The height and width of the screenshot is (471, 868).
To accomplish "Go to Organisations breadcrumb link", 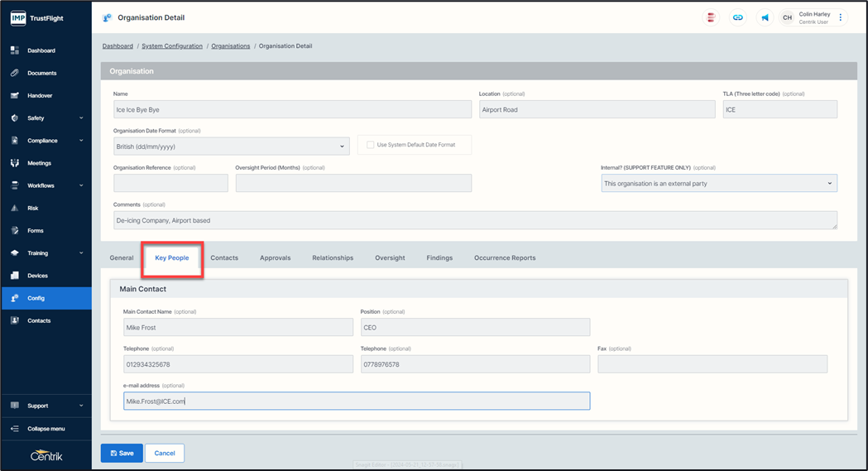I will coord(230,46).
